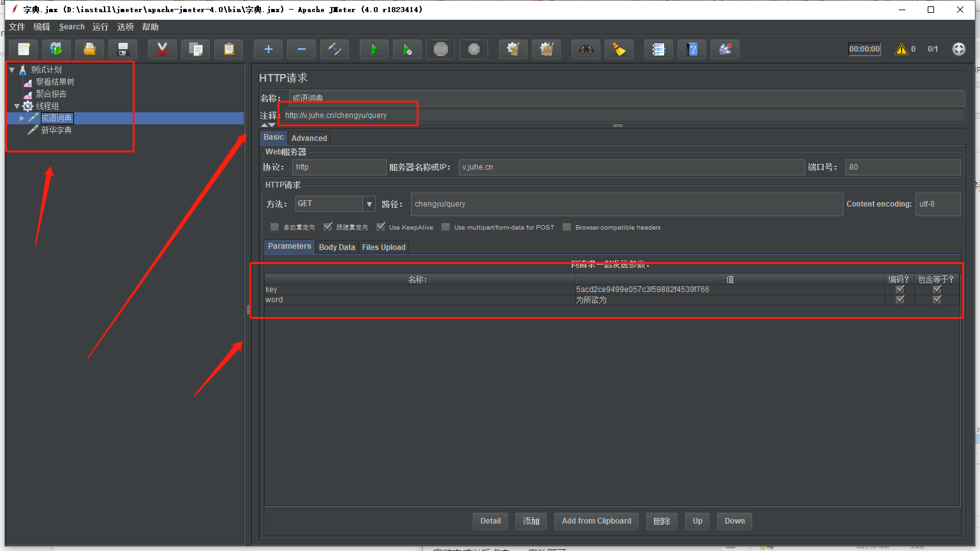Toggle the encode checkbox in key row
Image resolution: width=980 pixels, height=551 pixels.
pyautogui.click(x=900, y=290)
